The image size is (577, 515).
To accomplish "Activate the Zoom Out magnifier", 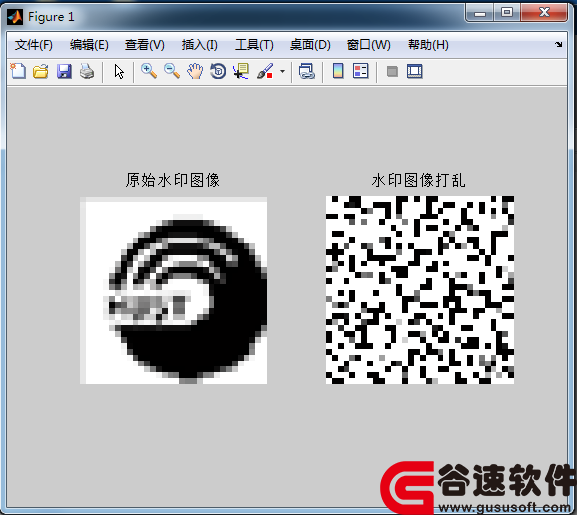I will click(172, 71).
